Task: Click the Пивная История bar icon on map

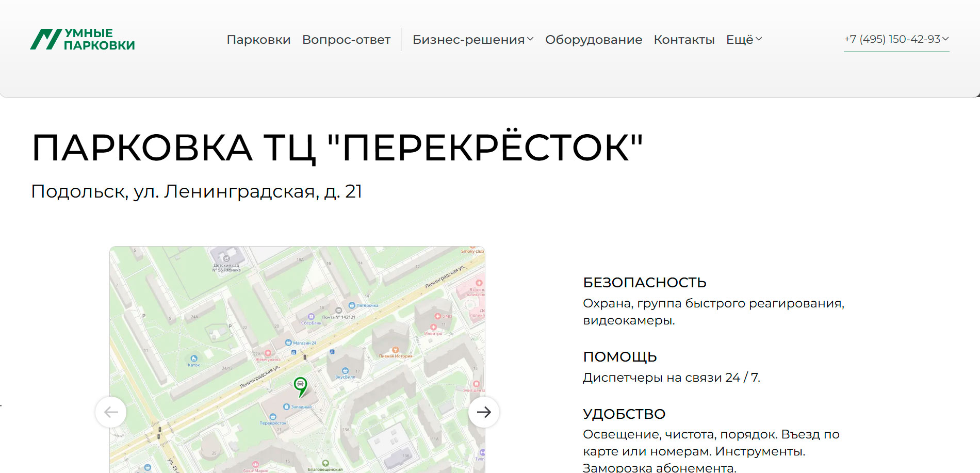Action: (x=395, y=350)
